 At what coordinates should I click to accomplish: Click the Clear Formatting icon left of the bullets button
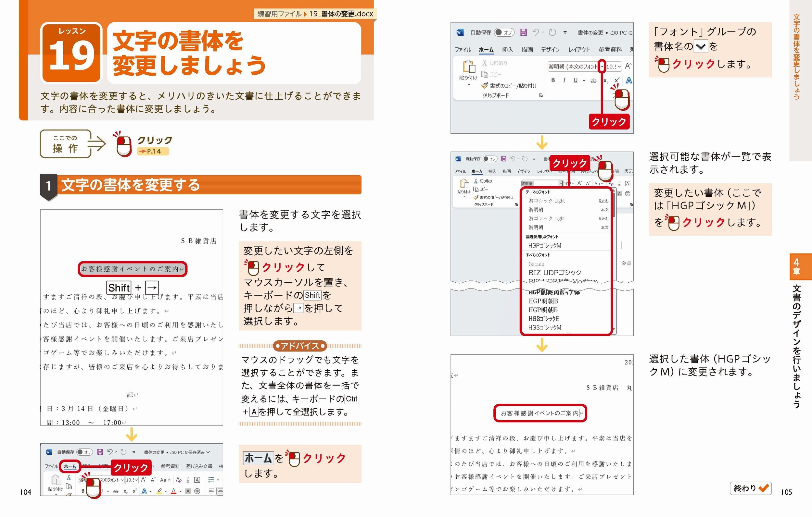point(178,480)
